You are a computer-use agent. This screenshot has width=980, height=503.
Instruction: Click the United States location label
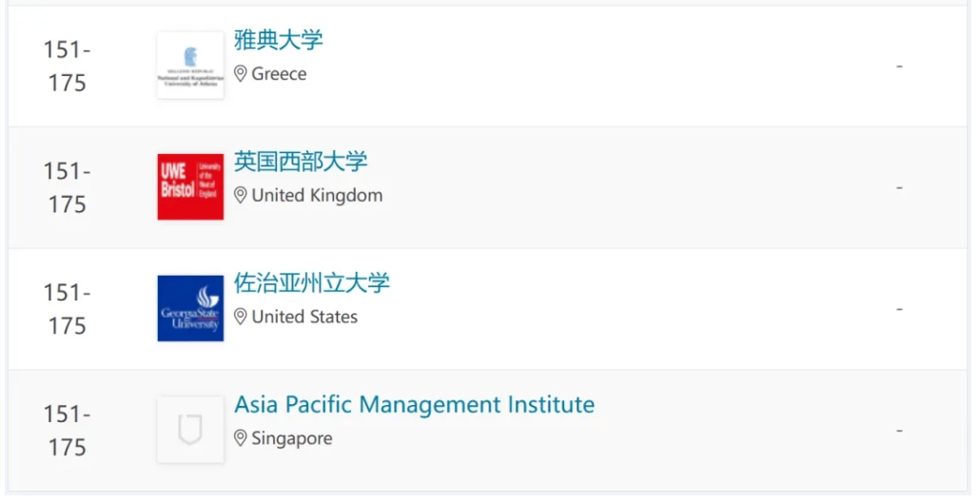[x=304, y=317]
